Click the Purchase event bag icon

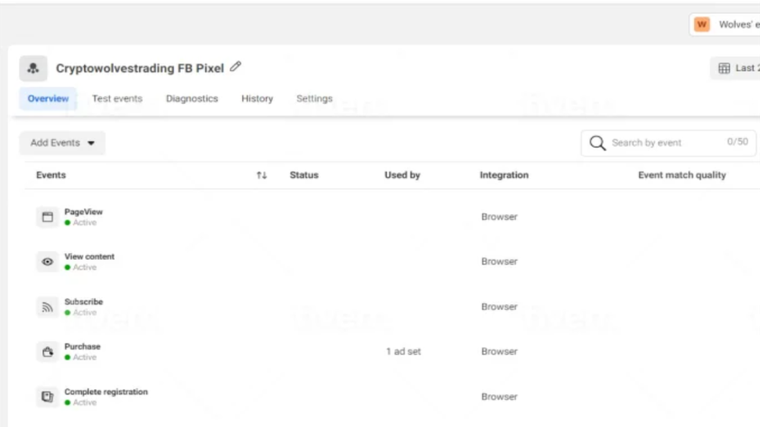tap(47, 352)
